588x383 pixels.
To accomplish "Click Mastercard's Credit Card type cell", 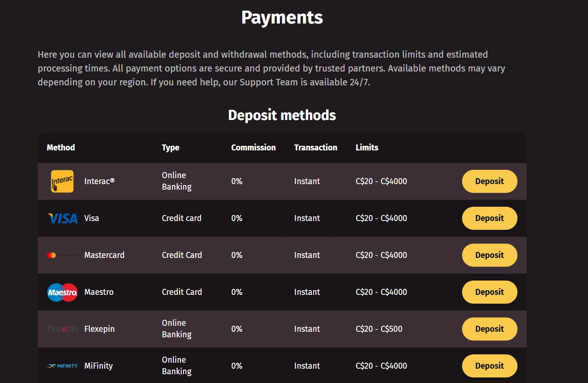I will pos(182,255).
